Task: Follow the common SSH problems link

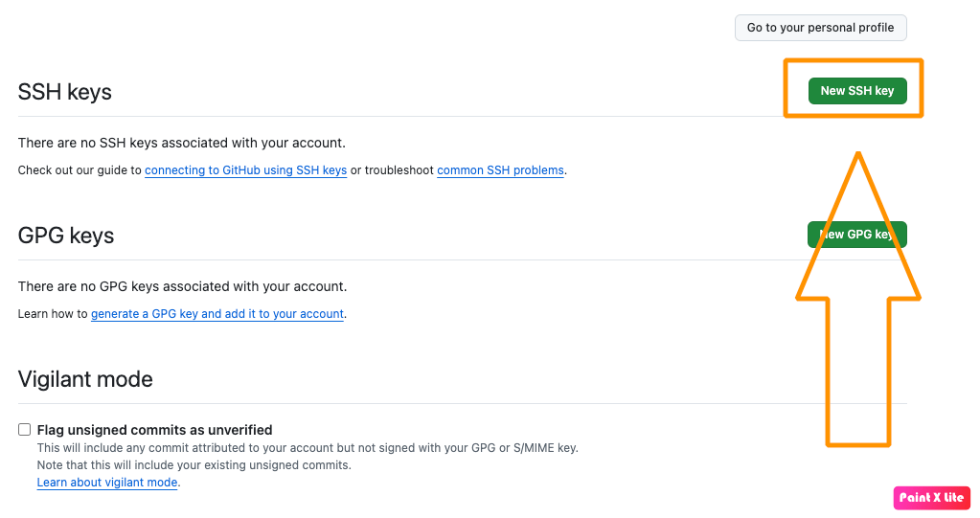Action: click(x=500, y=170)
